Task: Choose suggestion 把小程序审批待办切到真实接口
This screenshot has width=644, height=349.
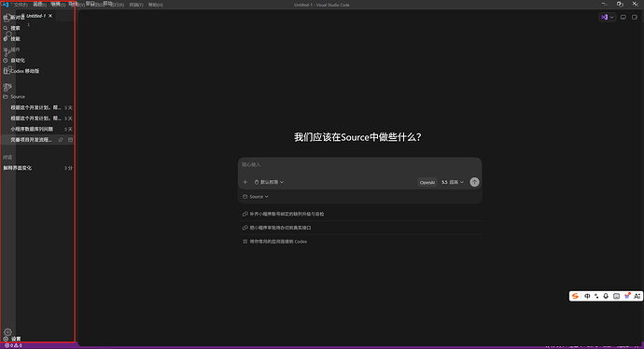Action: pos(359,228)
